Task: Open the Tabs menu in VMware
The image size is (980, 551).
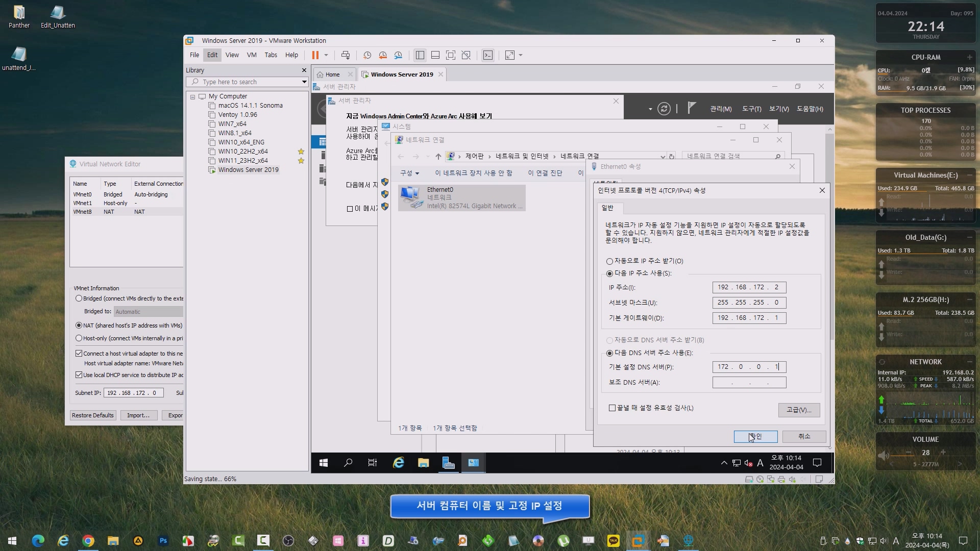Action: [271, 55]
